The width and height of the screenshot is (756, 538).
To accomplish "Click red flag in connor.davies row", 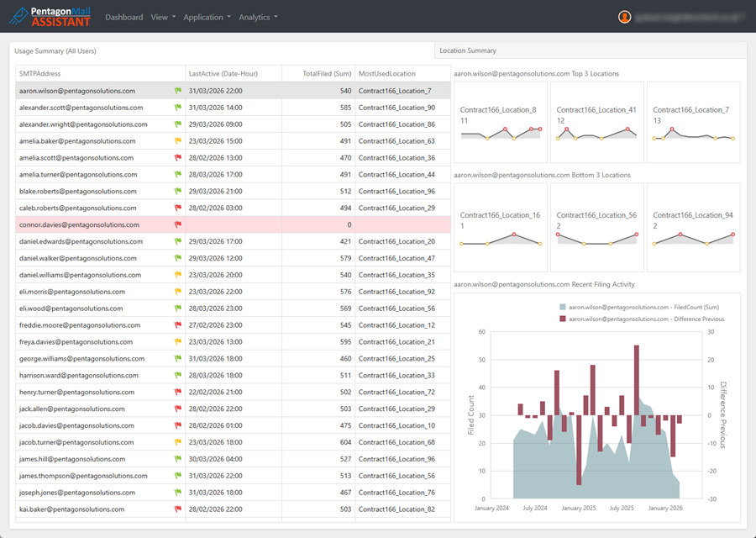I will coord(178,224).
